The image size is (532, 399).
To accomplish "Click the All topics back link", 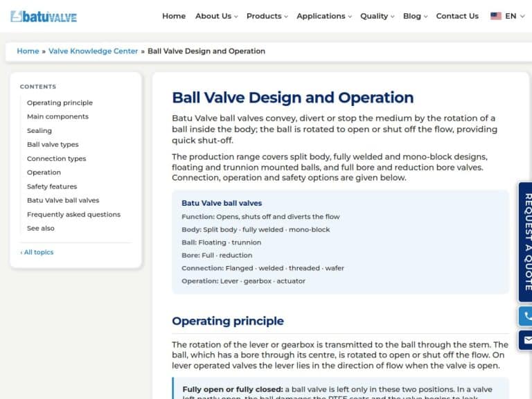I will 37,252.
